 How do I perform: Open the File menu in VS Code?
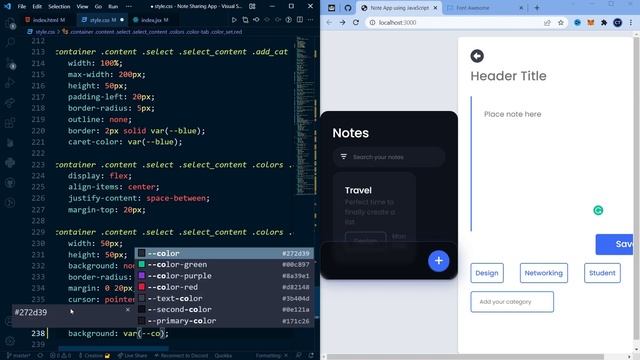pyautogui.click(x=22, y=7)
